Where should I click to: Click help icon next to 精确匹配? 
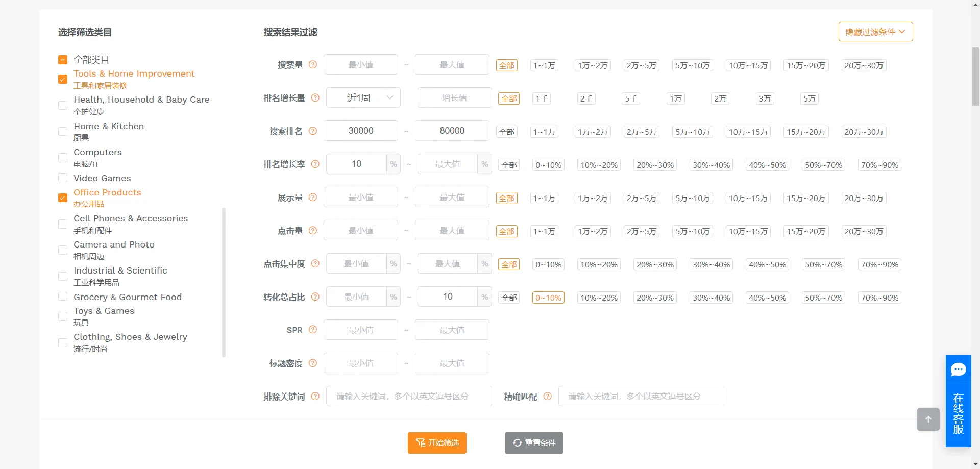[548, 396]
